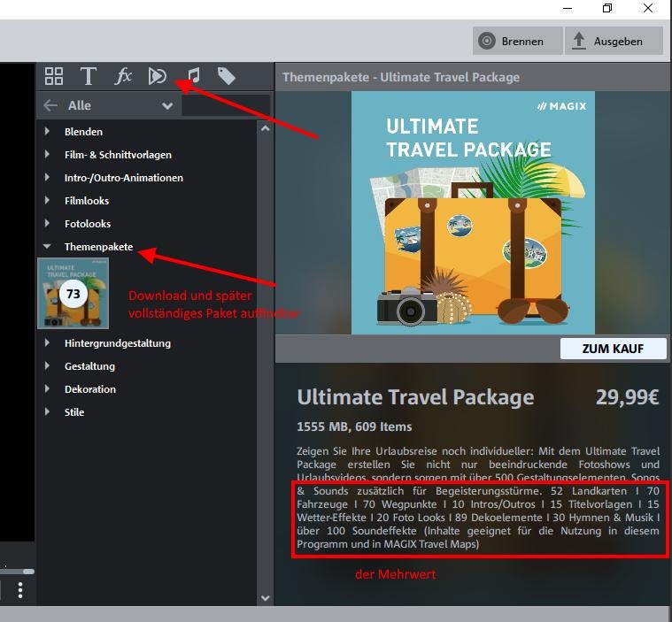Click the Themenpakete label

[x=98, y=247]
